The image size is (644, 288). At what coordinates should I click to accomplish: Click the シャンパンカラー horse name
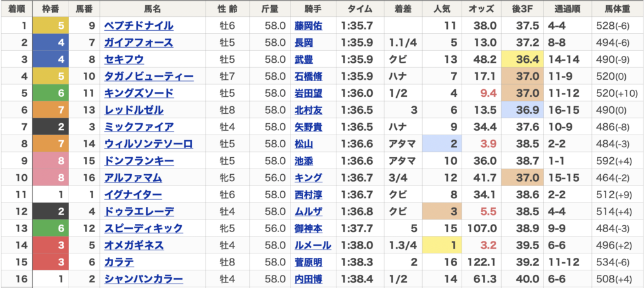click(x=143, y=279)
